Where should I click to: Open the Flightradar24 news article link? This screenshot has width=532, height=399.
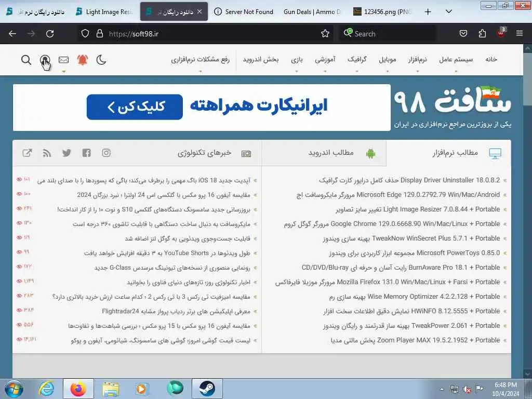click(176, 312)
